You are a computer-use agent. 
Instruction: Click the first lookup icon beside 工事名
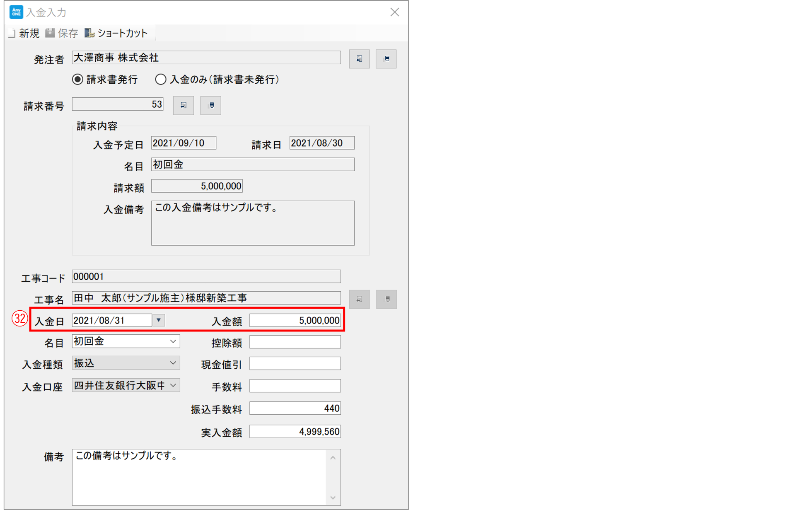click(x=359, y=299)
